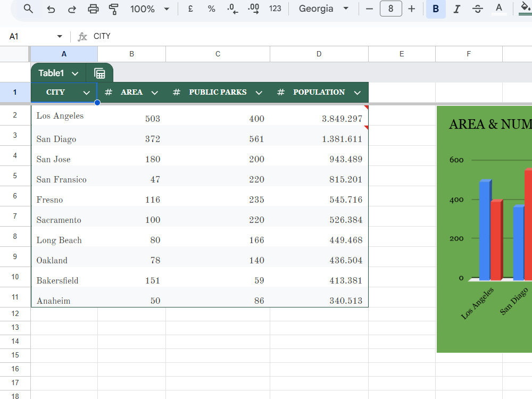Click the table view calculator icon

click(x=99, y=73)
